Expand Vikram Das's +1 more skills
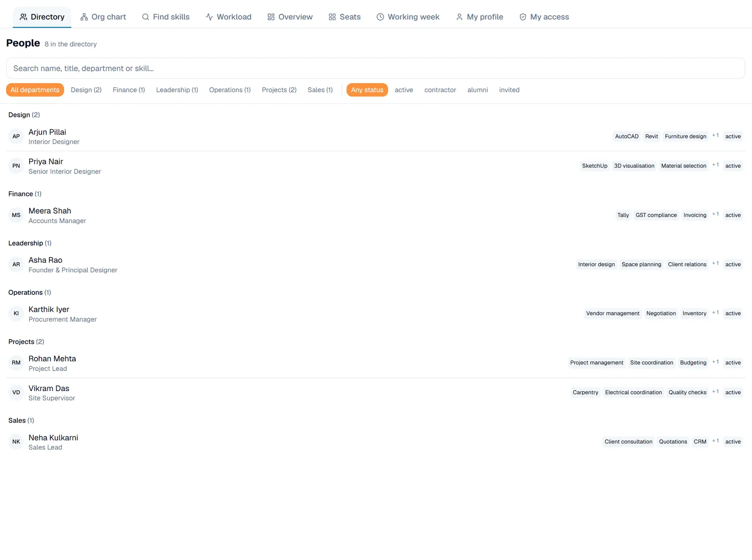The image size is (752, 560). click(x=715, y=392)
